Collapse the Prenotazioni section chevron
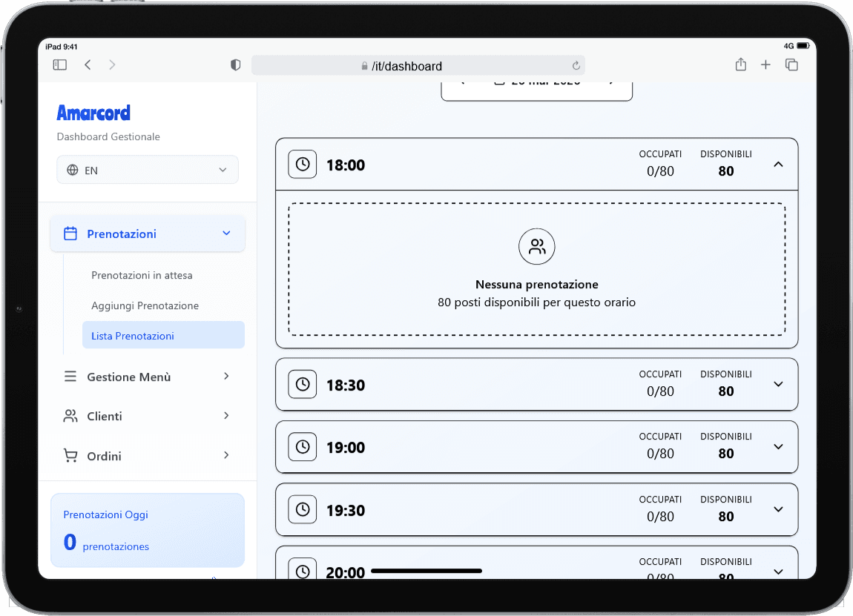This screenshot has width=853, height=616. 226,232
